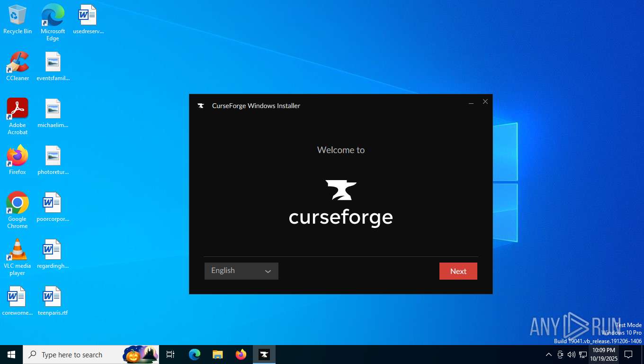Click the CurseForge anvil icon in the installer title bar
This screenshot has width=644, height=364.
201,106
